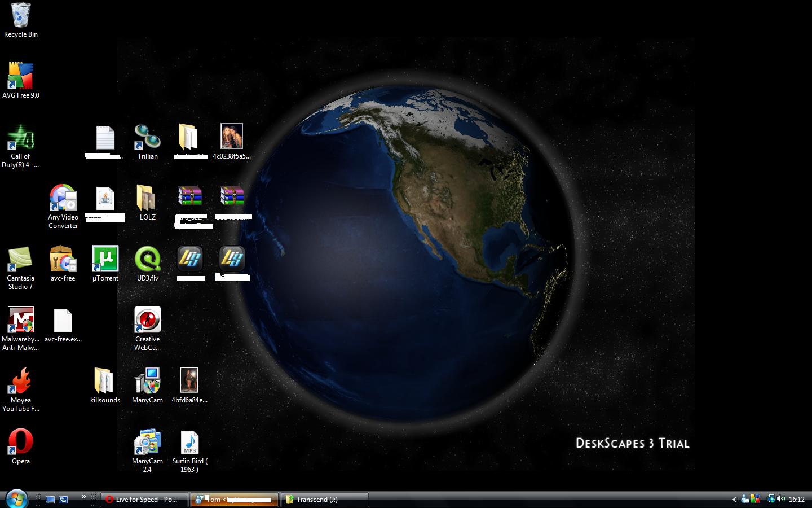
Task: Select the killsounds folder
Action: click(105, 381)
